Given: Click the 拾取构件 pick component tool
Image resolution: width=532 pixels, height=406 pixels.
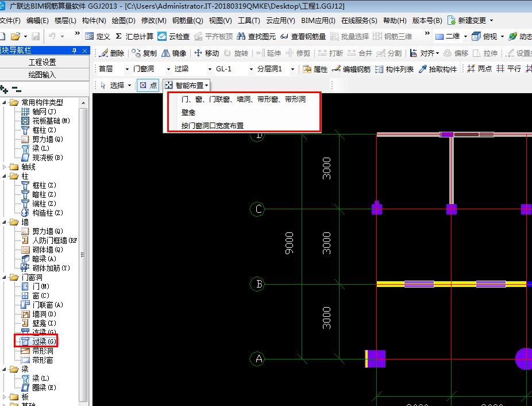Looking at the screenshot, I should (x=438, y=69).
